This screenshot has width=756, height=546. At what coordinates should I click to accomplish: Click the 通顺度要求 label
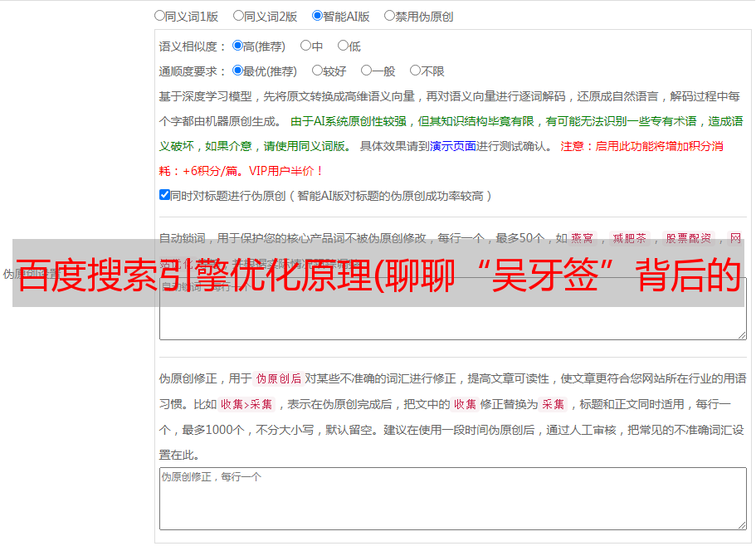[193, 71]
